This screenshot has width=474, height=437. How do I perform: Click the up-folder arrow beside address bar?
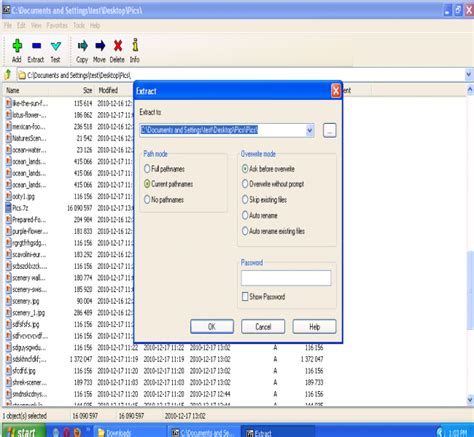[8, 75]
